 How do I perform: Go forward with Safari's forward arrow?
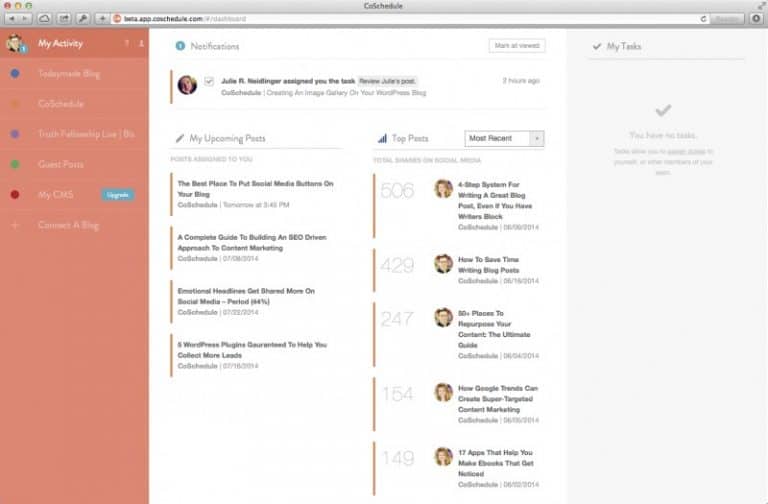[25, 19]
